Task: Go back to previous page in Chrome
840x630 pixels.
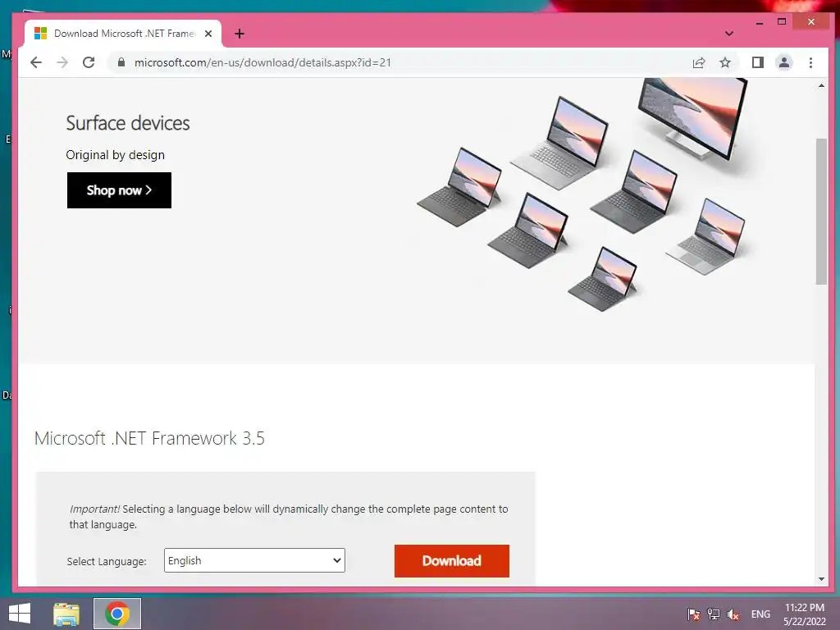Action: click(36, 62)
